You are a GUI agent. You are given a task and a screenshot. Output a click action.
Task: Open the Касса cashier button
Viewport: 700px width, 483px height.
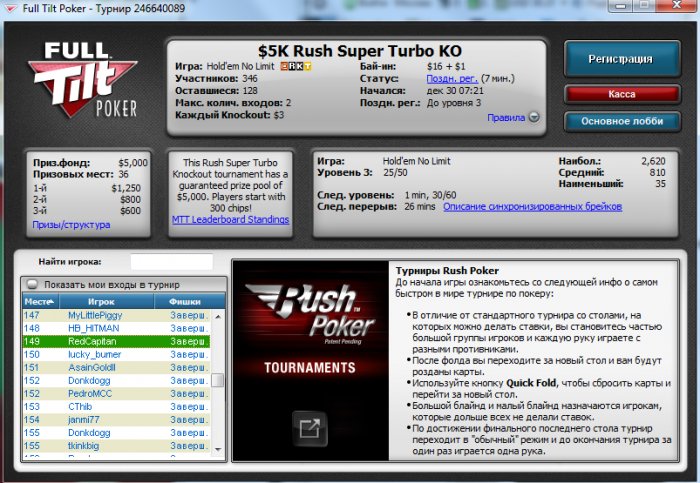(621, 94)
